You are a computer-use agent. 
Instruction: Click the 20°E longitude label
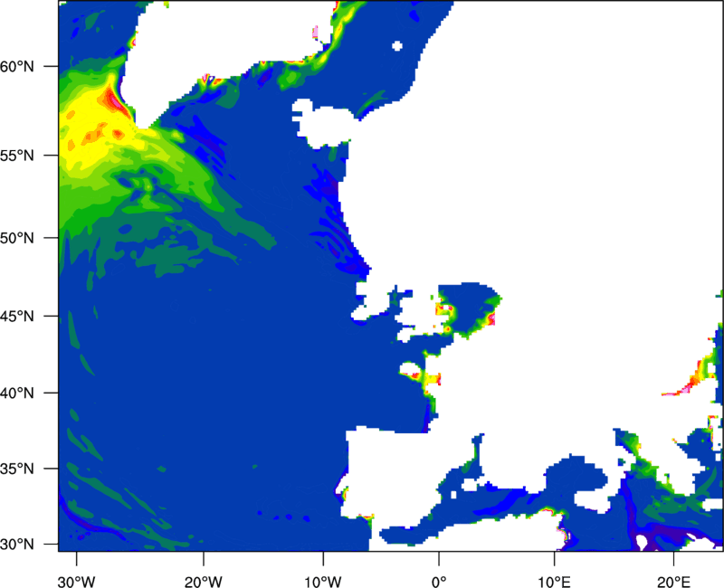[x=673, y=582]
